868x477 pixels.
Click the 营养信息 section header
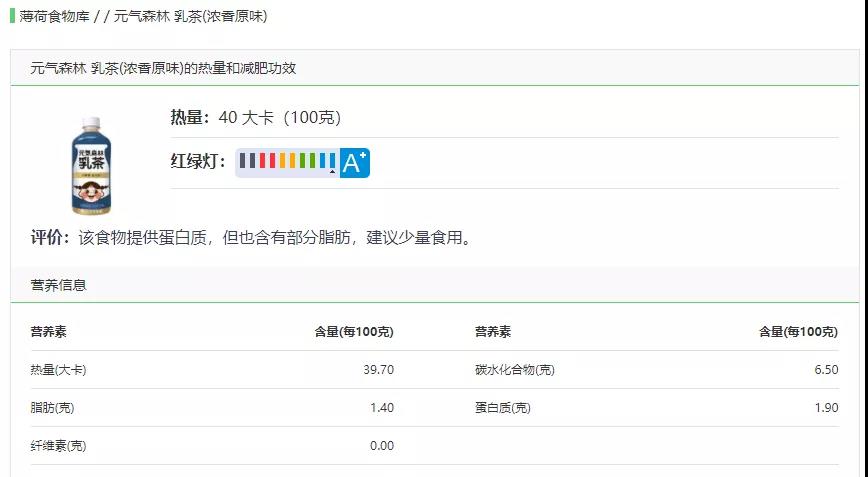(59, 285)
